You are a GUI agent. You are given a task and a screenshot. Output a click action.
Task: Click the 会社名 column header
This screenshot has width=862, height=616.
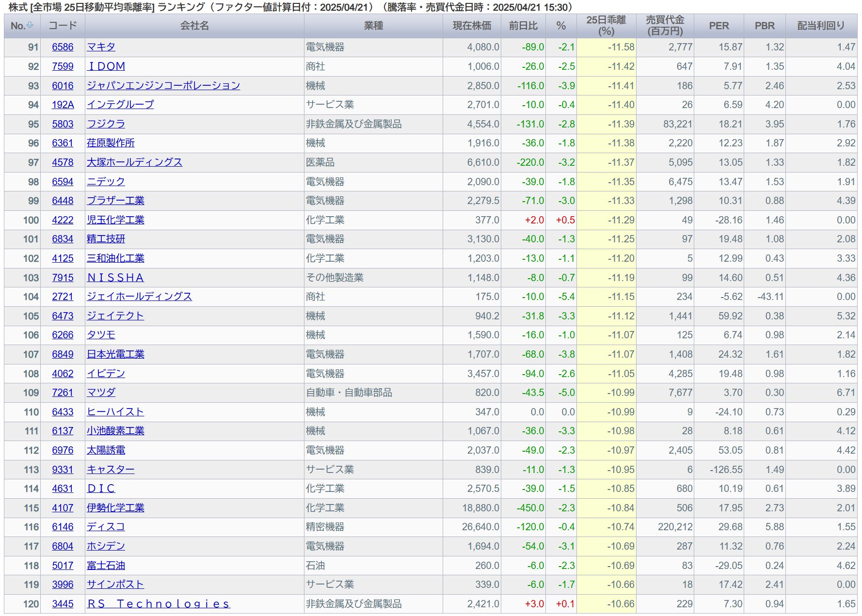coord(194,26)
